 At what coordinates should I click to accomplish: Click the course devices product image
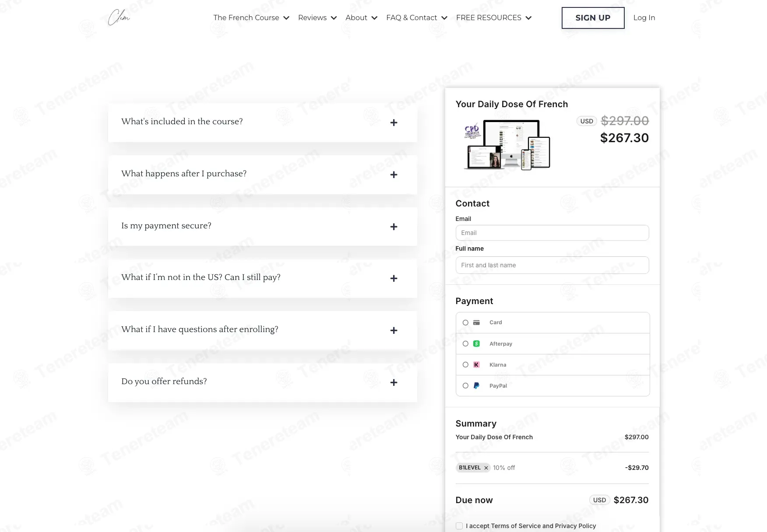[507, 145]
